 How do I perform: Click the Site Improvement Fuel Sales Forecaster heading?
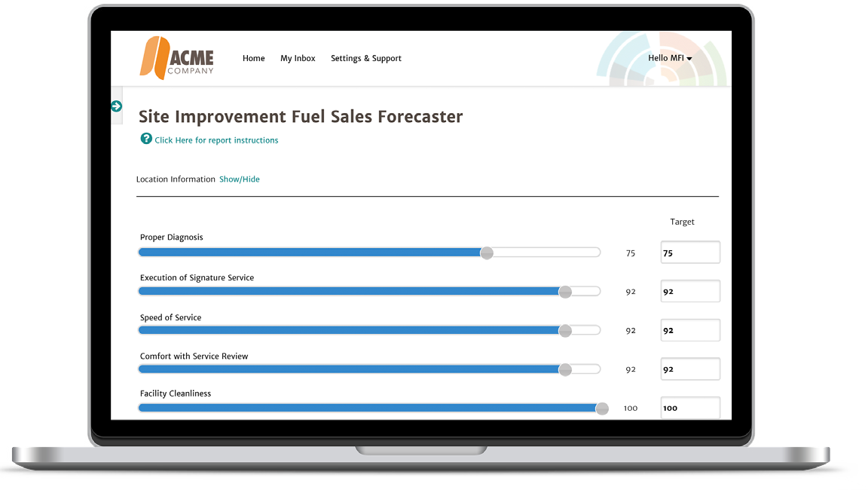[300, 117]
